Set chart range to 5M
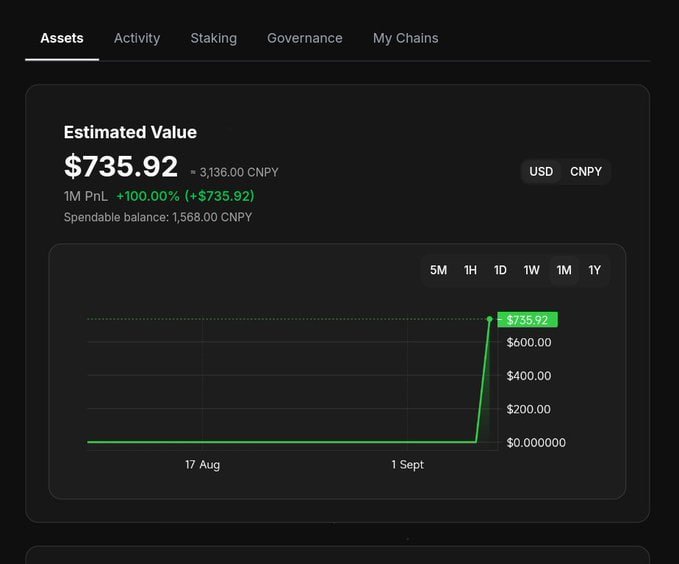Screen dimensions: 679x564 pyautogui.click(x=438, y=270)
